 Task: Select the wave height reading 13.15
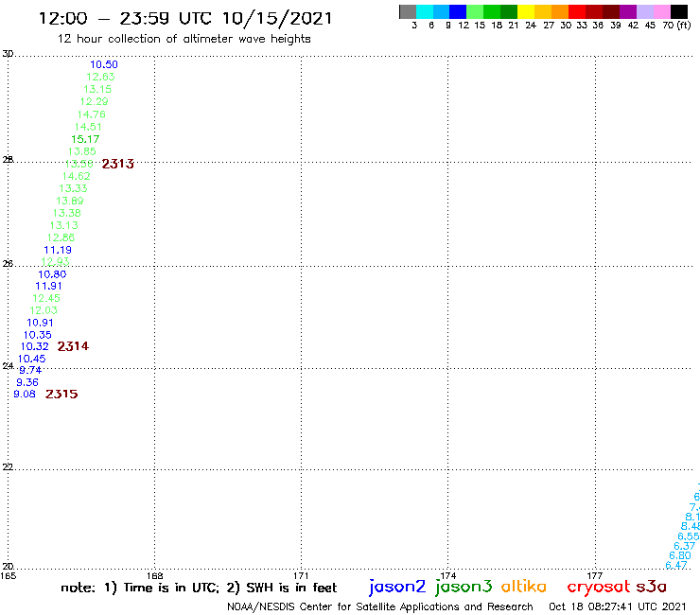pyautogui.click(x=97, y=89)
